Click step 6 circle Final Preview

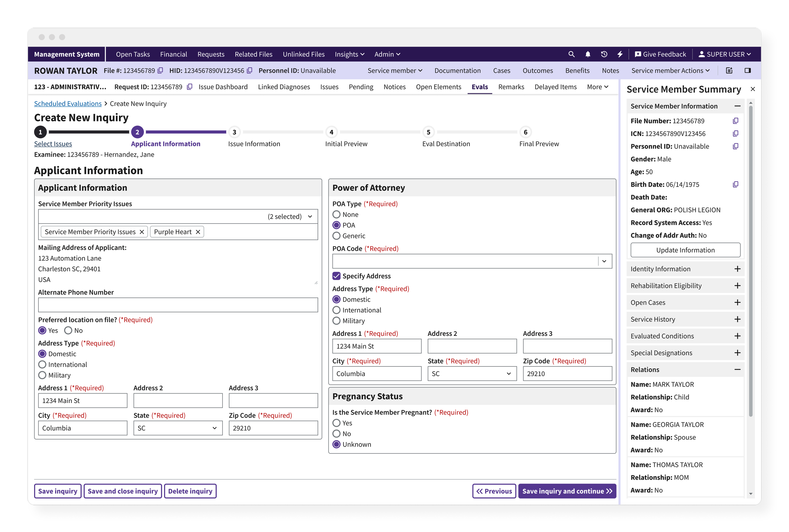tap(525, 132)
